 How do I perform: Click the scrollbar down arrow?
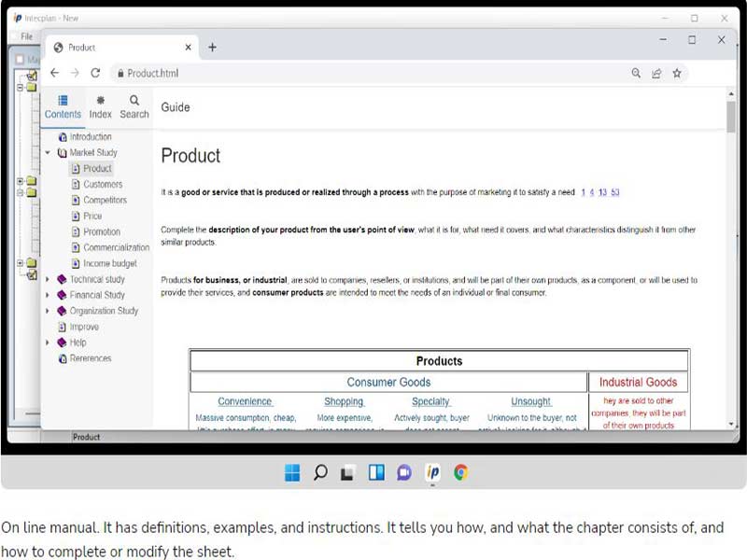(731, 424)
